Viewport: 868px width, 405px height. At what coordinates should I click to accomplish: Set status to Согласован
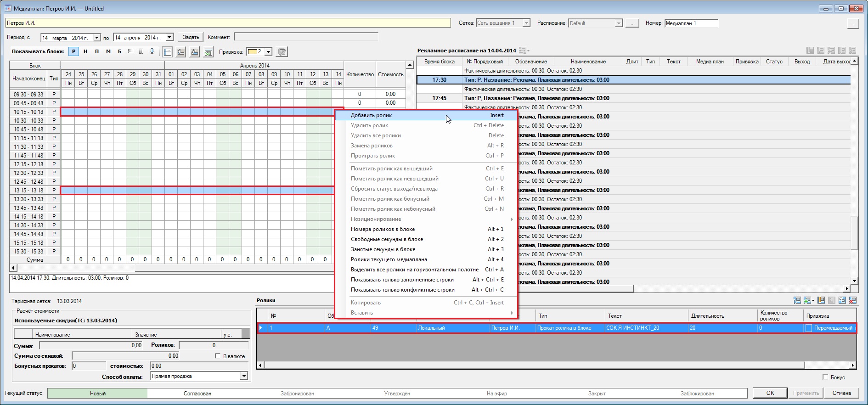point(197,394)
